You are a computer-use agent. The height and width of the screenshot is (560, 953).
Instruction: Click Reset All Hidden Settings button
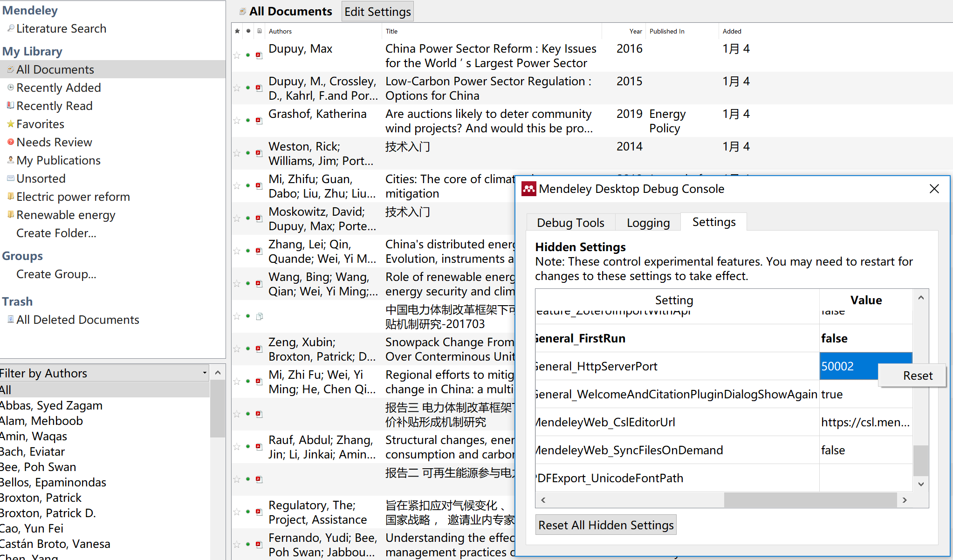[606, 525]
